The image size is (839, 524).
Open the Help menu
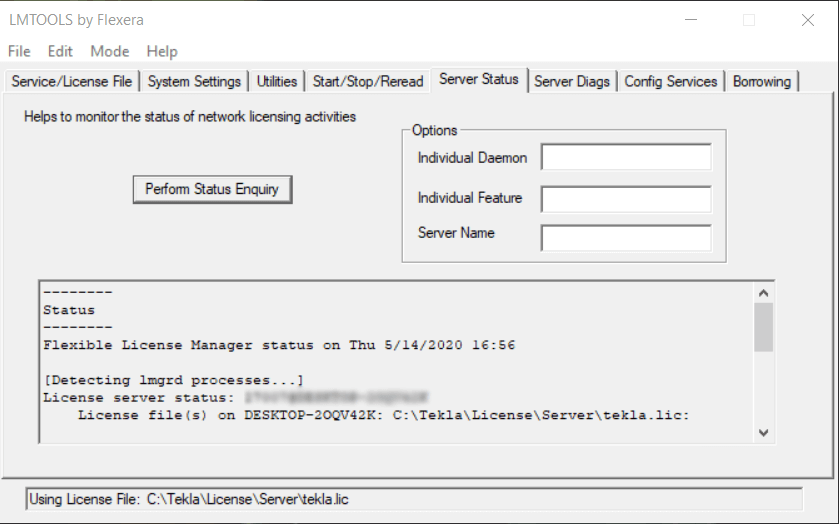click(x=162, y=51)
